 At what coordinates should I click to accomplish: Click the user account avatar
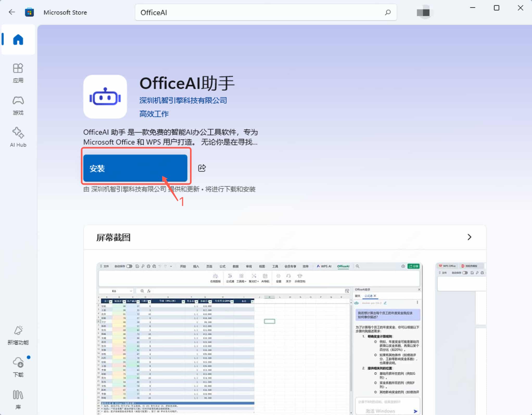[423, 12]
